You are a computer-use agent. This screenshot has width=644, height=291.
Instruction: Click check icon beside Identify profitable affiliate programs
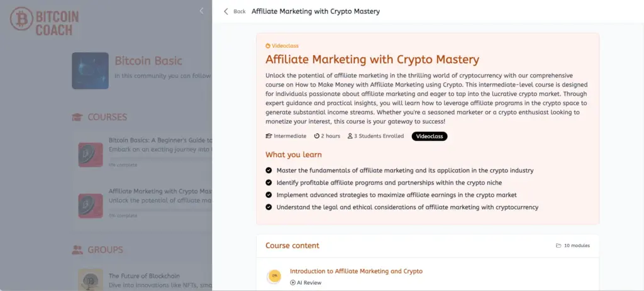click(x=269, y=182)
